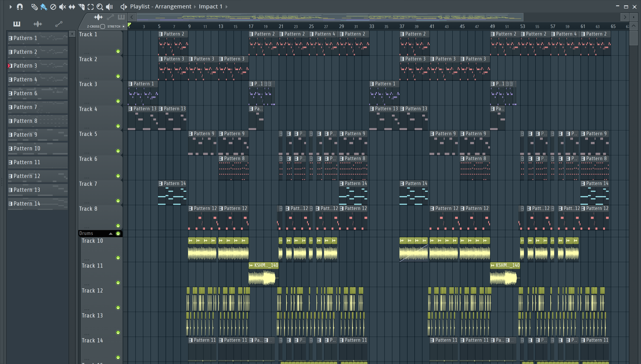This screenshot has height=364, width=641.
Task: Click the playlist overview minimap
Action: point(330,17)
